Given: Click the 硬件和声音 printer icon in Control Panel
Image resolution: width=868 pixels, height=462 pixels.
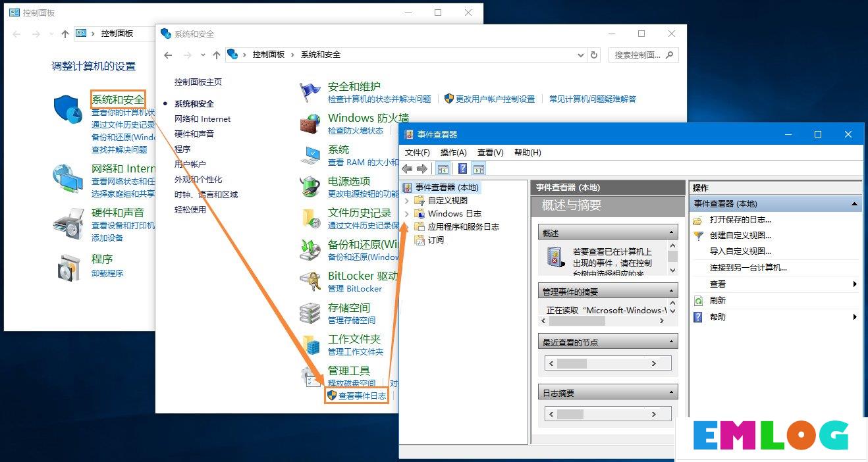Looking at the screenshot, I should tap(68, 224).
